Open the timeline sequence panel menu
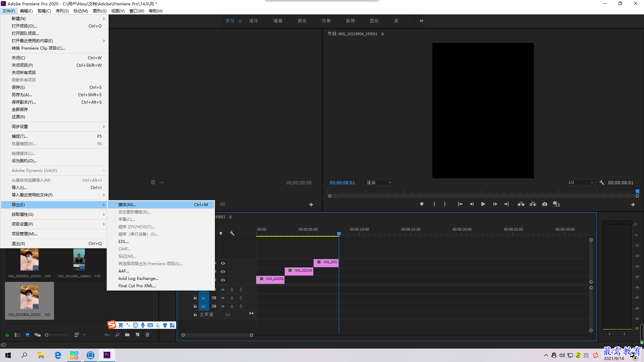 pos(230,217)
